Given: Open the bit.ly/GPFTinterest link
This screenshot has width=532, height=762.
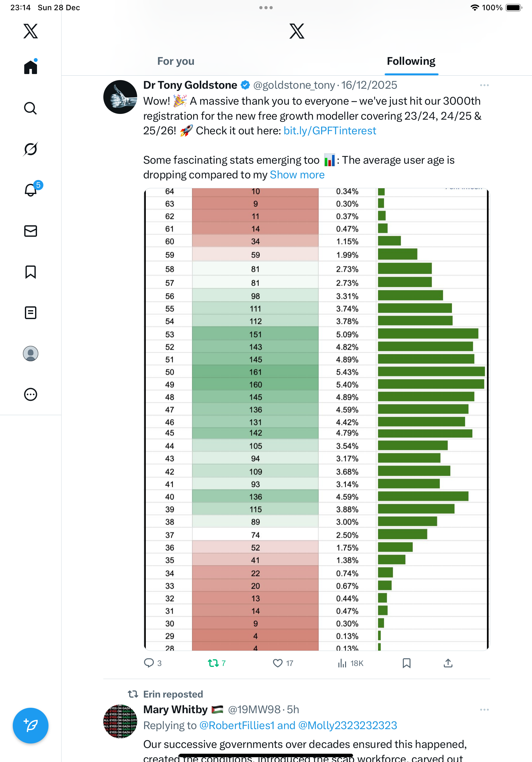Looking at the screenshot, I should 330,131.
